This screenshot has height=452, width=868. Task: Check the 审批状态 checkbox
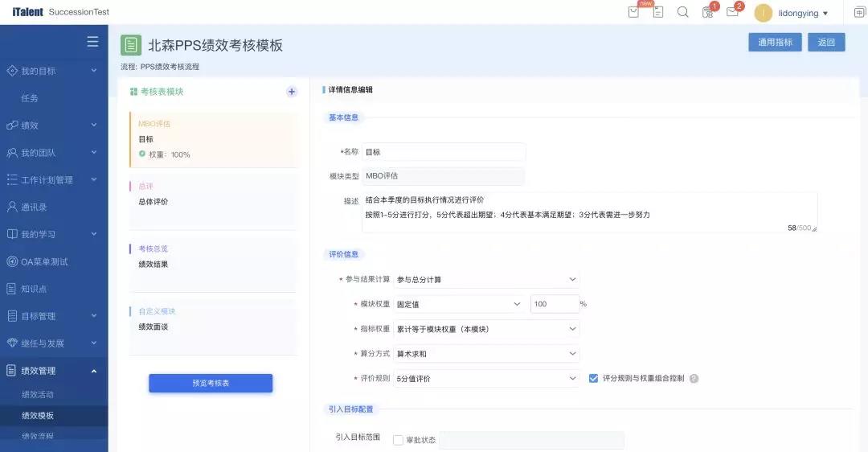[398, 440]
